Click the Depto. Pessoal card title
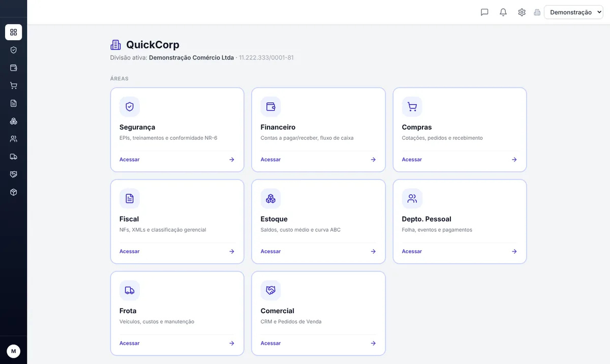Image resolution: width=610 pixels, height=364 pixels. coord(426,219)
